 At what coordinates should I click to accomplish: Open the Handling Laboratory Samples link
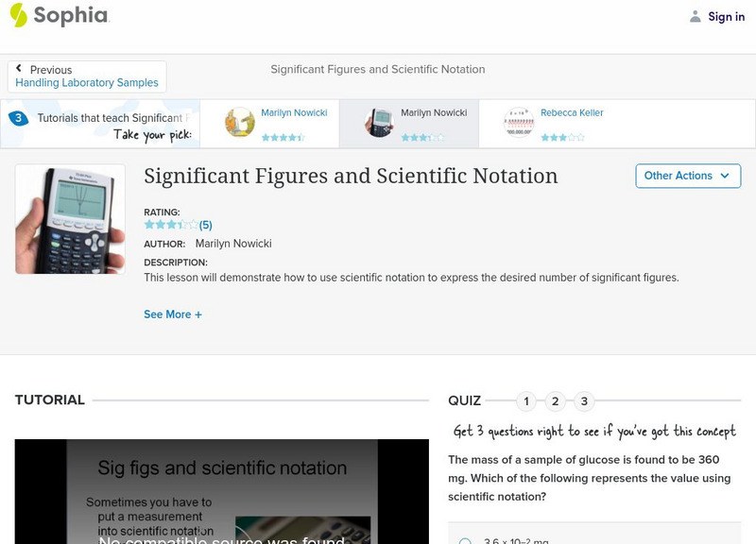[87, 82]
